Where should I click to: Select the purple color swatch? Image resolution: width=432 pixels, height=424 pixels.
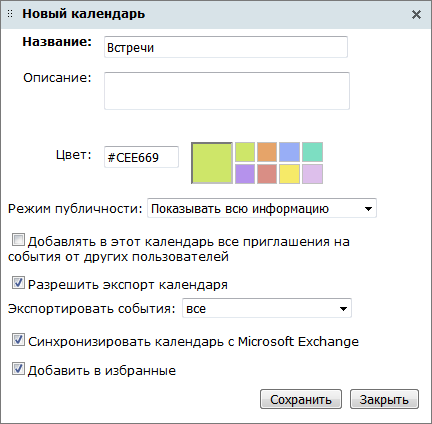click(245, 174)
